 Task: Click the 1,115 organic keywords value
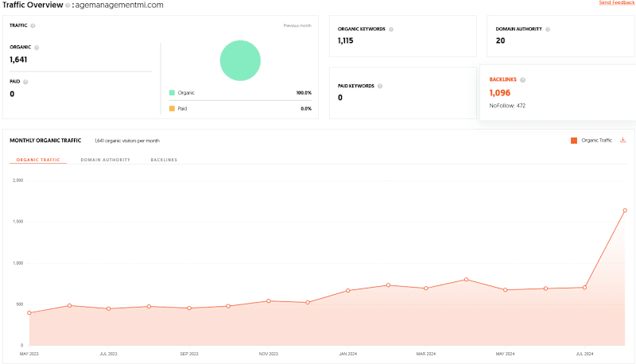pyautogui.click(x=346, y=41)
